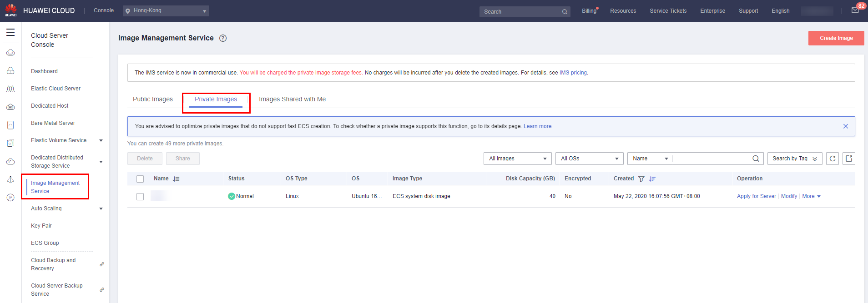Expand Elastic Volume Service submenu arrow

point(101,140)
